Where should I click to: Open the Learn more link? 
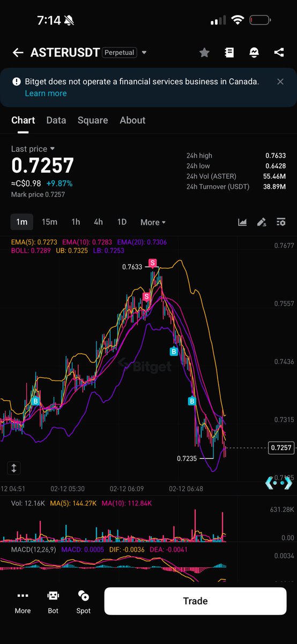46,93
